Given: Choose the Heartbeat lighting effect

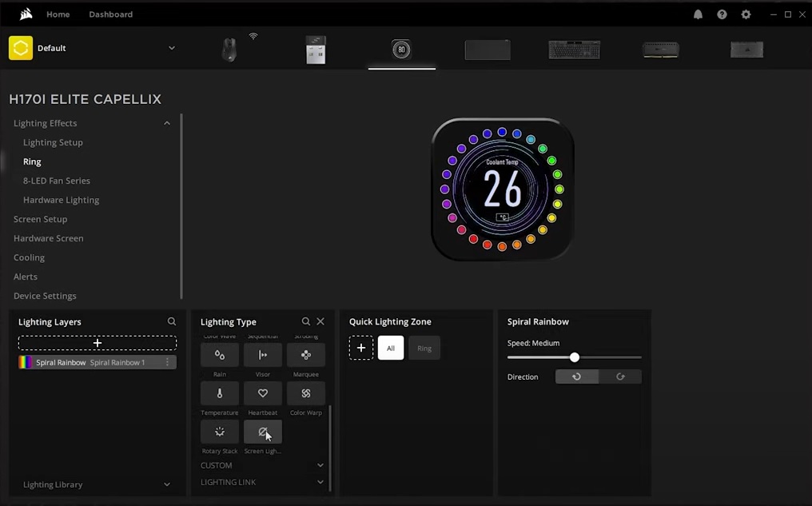Looking at the screenshot, I should click(262, 393).
